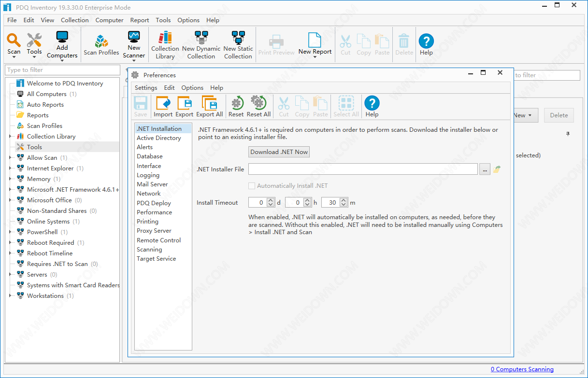Viewport: 588px width, 378px height.
Task: Click the Import icon in Preferences
Action: (163, 103)
